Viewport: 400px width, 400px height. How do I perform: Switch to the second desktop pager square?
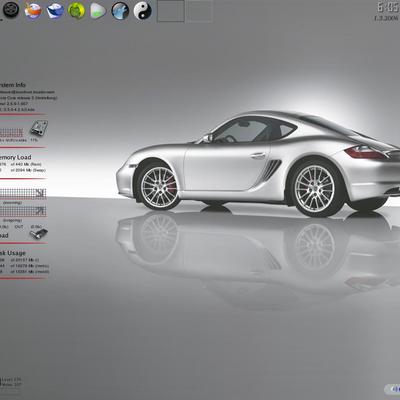coord(199,11)
